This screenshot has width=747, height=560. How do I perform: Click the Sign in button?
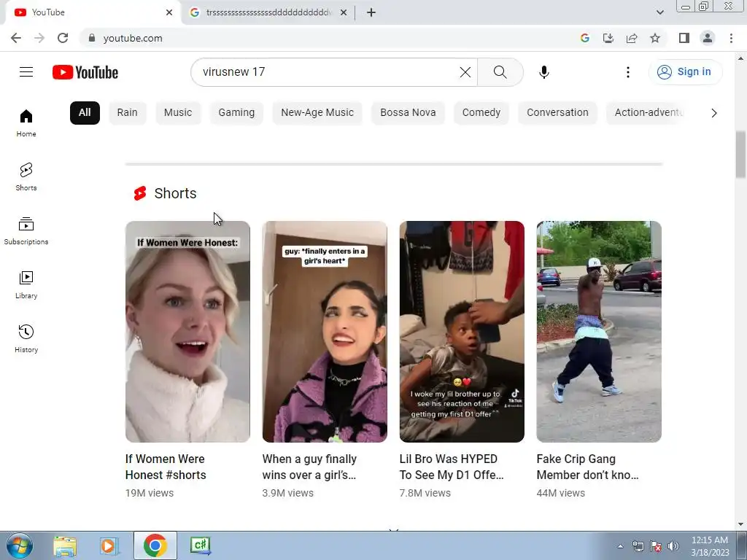pos(685,72)
